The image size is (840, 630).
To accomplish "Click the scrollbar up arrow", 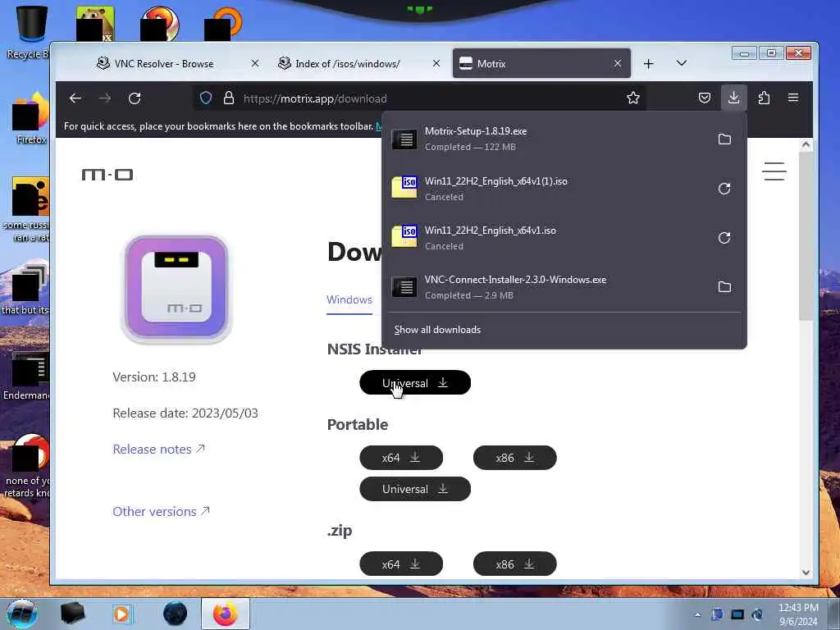I will [806, 144].
